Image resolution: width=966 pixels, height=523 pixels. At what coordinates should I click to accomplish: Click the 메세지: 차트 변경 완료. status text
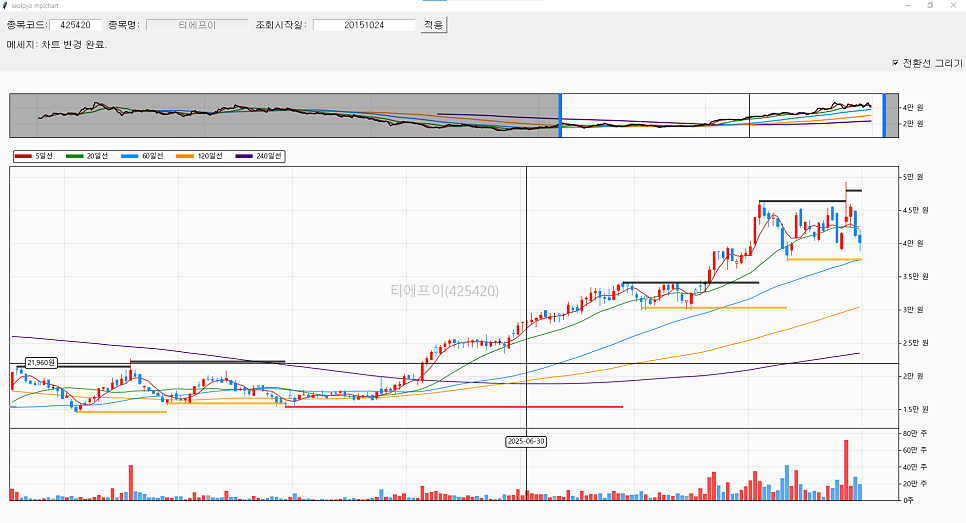pos(57,44)
